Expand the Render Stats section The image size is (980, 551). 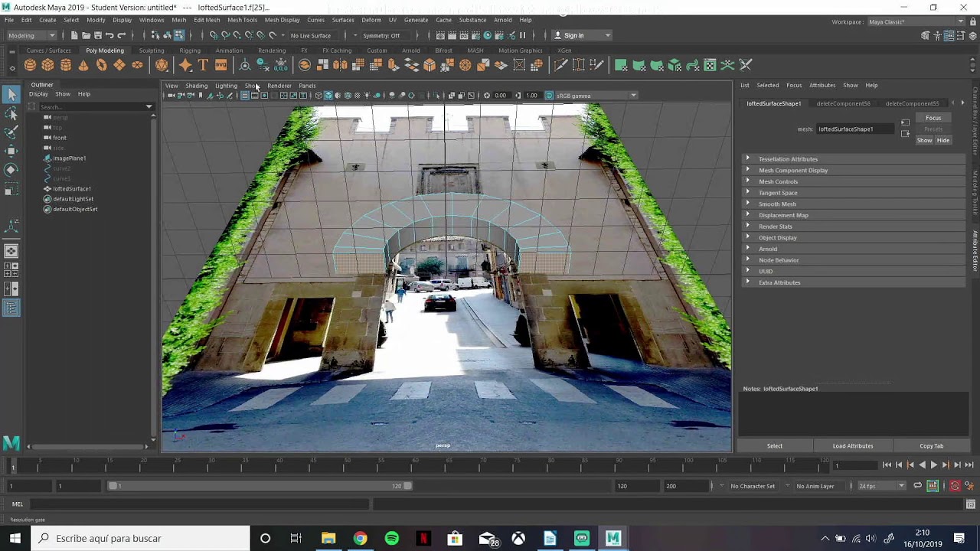(853, 227)
